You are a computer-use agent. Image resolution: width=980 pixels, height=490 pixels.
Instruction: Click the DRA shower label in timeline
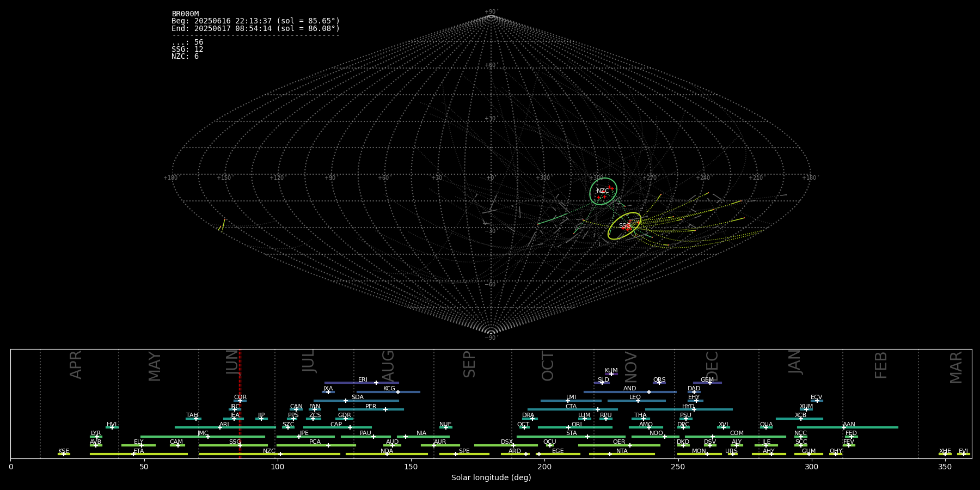[x=528, y=415]
